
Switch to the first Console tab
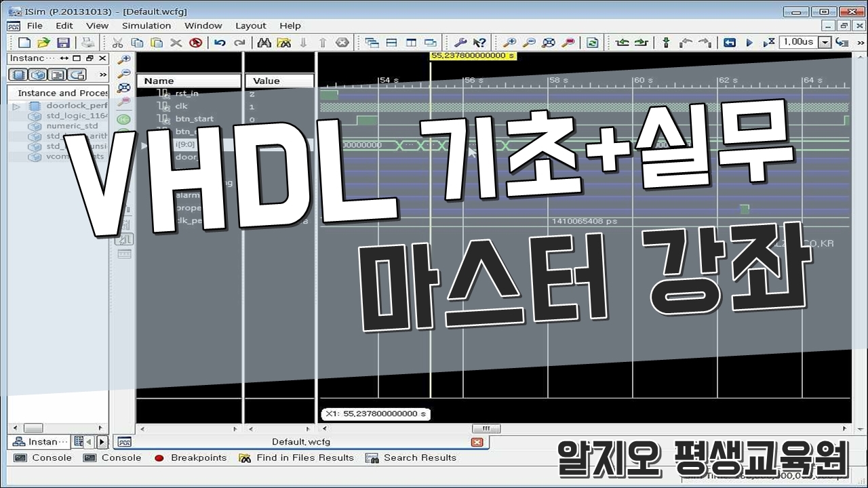(43, 457)
